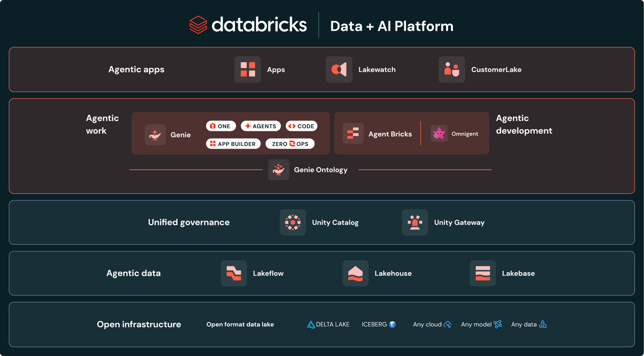Select the Unity Catalog icon

[x=293, y=222]
